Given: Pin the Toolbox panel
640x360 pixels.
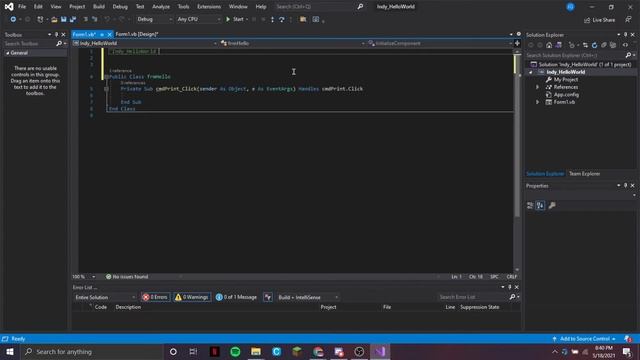Looking at the screenshot, I should [x=56, y=35].
